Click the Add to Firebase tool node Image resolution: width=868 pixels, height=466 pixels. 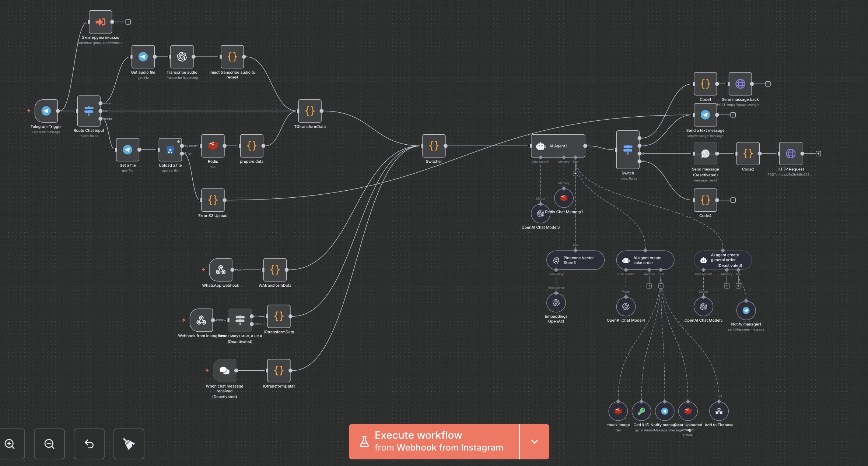(718, 412)
